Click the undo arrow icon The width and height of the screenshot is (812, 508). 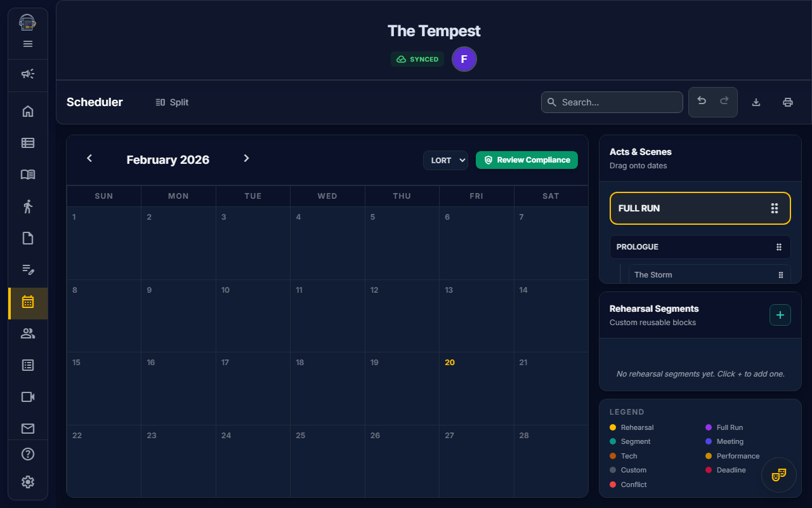[x=701, y=102]
